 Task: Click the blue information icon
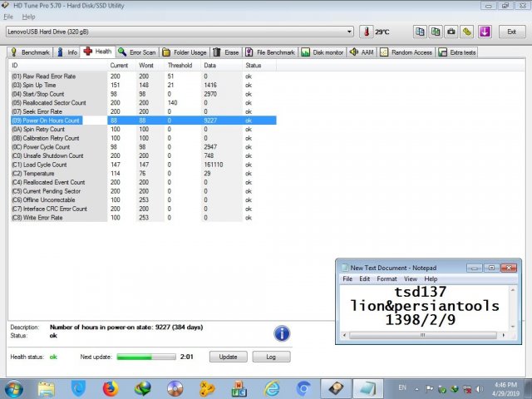[282, 333]
